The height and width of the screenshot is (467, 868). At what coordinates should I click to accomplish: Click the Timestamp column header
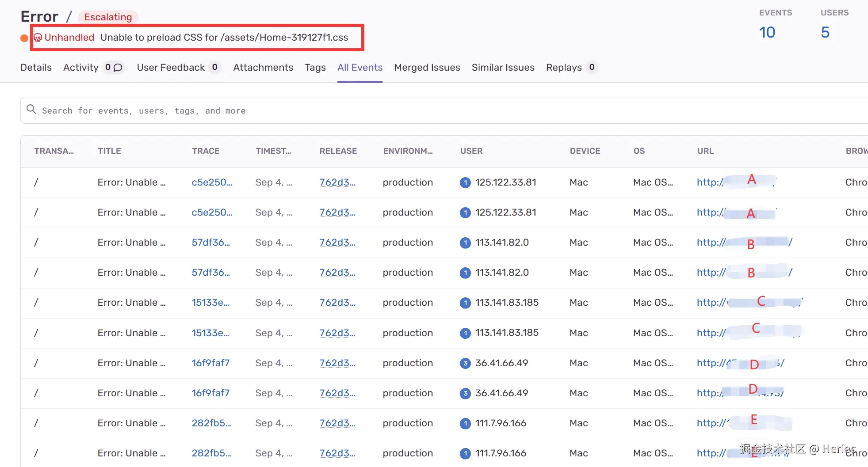tap(273, 151)
